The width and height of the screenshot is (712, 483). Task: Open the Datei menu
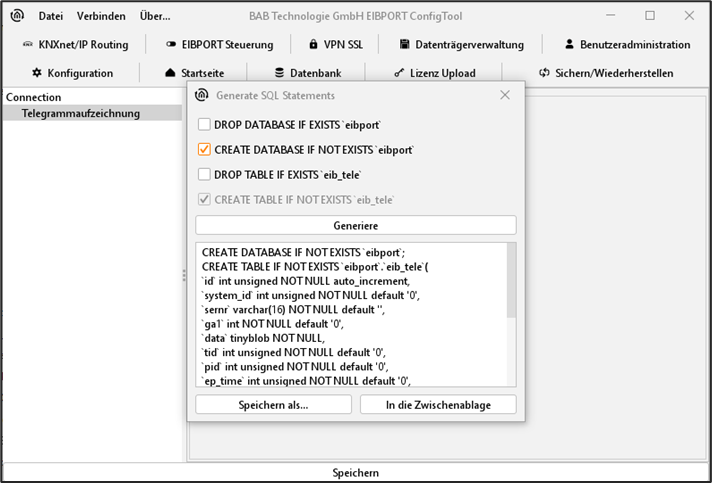tap(50, 16)
